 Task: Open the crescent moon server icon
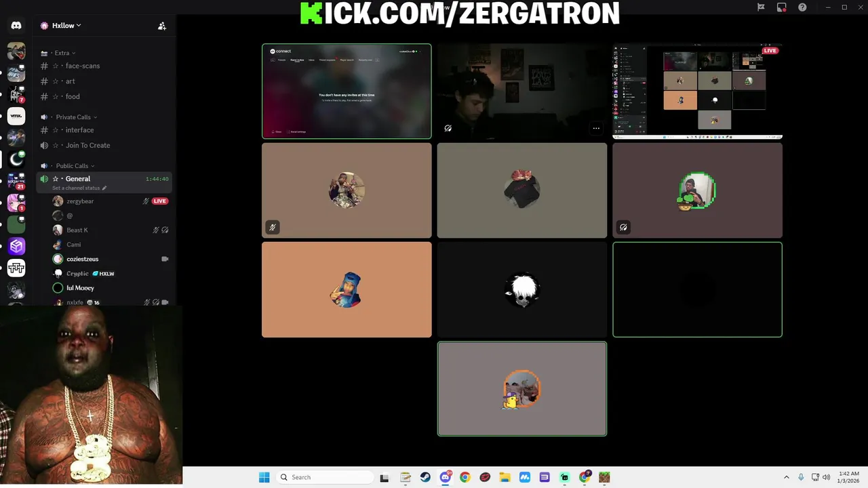(16, 159)
